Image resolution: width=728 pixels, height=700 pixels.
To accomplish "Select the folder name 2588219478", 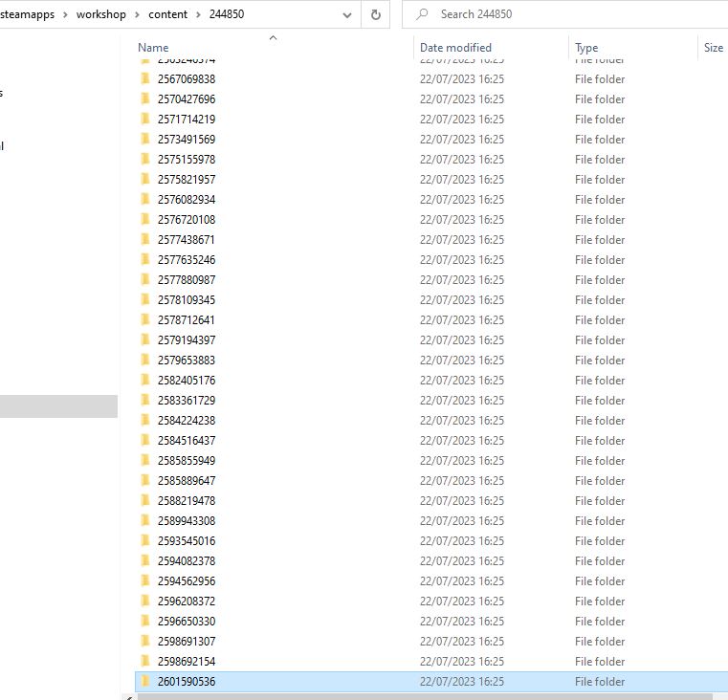I will pyautogui.click(x=187, y=501).
